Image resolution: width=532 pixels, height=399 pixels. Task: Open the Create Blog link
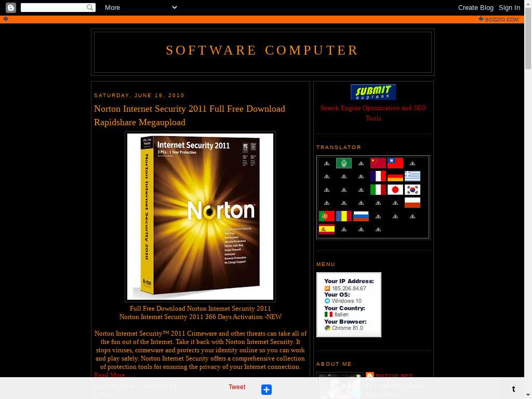pyautogui.click(x=476, y=7)
